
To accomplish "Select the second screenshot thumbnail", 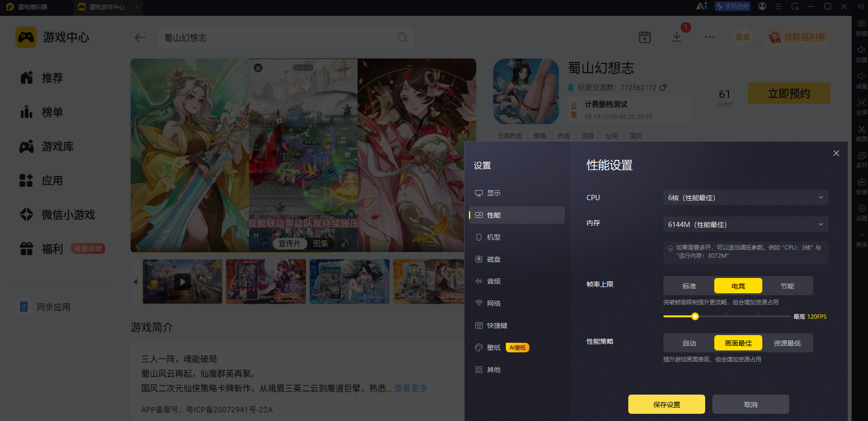I will point(266,281).
